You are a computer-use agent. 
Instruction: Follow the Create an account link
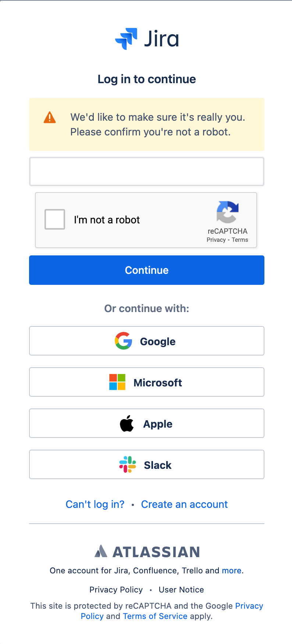coord(184,504)
